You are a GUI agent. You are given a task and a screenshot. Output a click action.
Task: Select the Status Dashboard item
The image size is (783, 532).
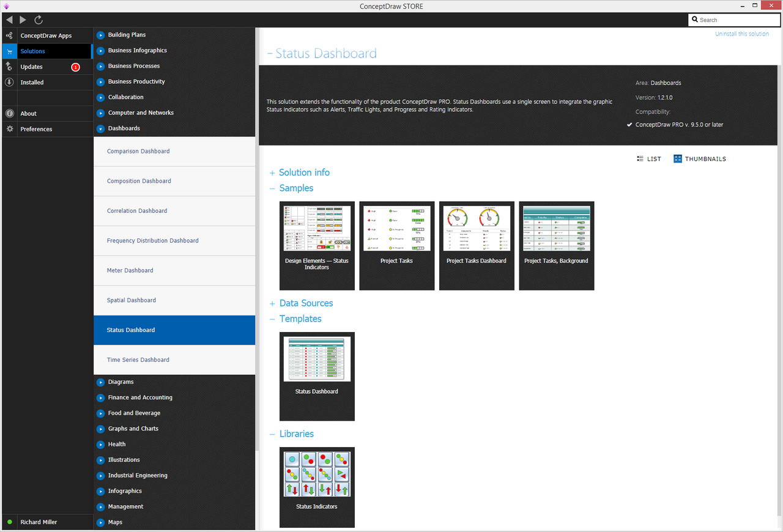pyautogui.click(x=174, y=330)
